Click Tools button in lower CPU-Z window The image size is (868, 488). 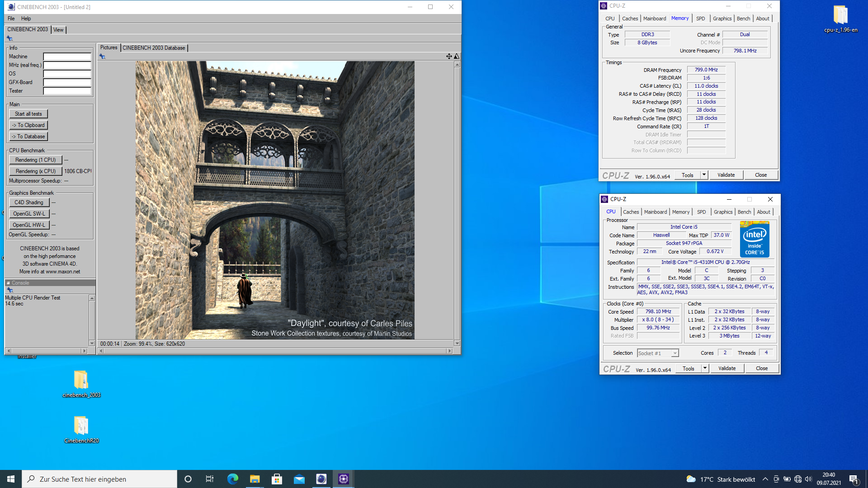[x=689, y=368]
